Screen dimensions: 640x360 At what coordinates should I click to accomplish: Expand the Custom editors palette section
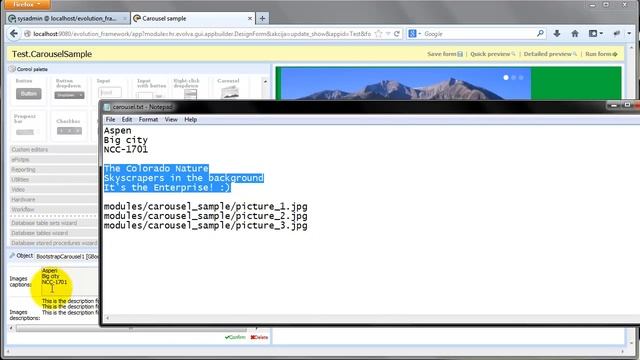(53, 149)
